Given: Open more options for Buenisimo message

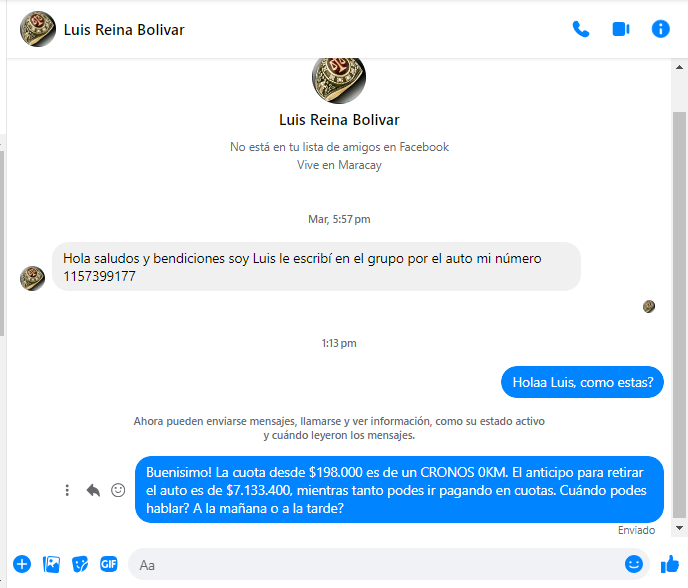Looking at the screenshot, I should pos(67,490).
